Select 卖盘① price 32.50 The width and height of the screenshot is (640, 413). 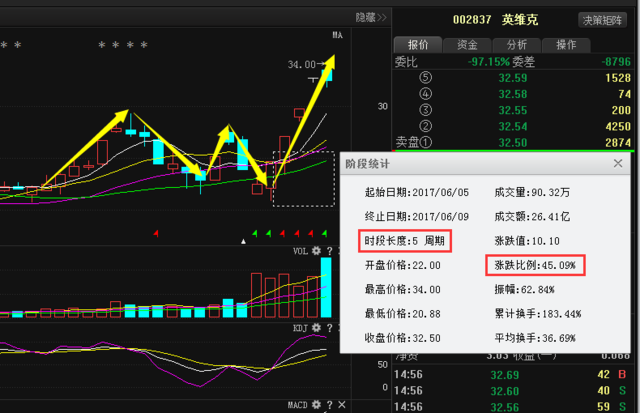click(513, 142)
